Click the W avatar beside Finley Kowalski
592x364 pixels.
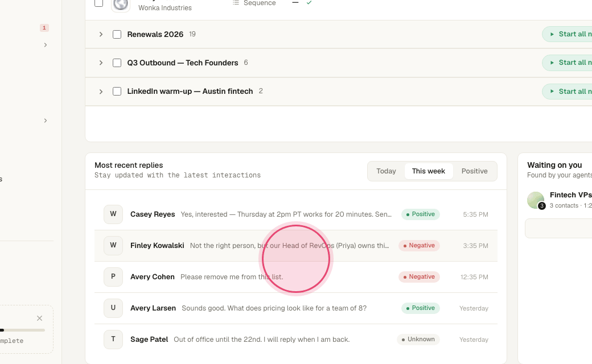click(113, 246)
